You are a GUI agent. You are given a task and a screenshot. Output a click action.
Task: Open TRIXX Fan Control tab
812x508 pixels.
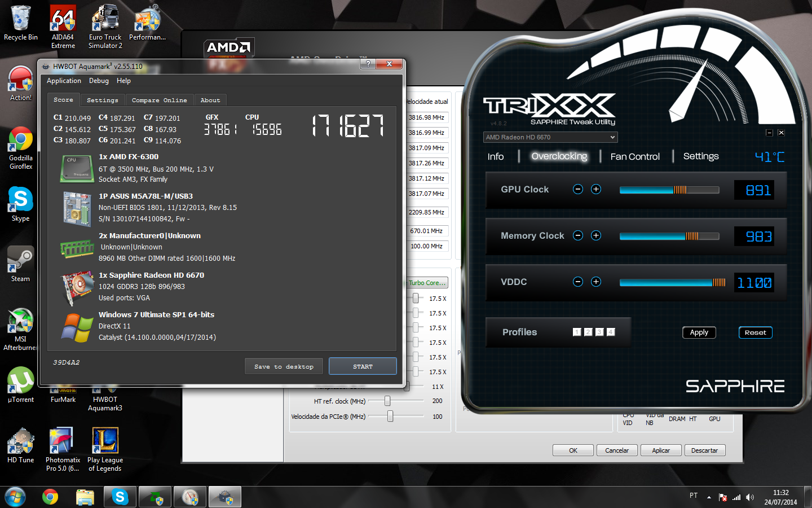[x=635, y=156]
